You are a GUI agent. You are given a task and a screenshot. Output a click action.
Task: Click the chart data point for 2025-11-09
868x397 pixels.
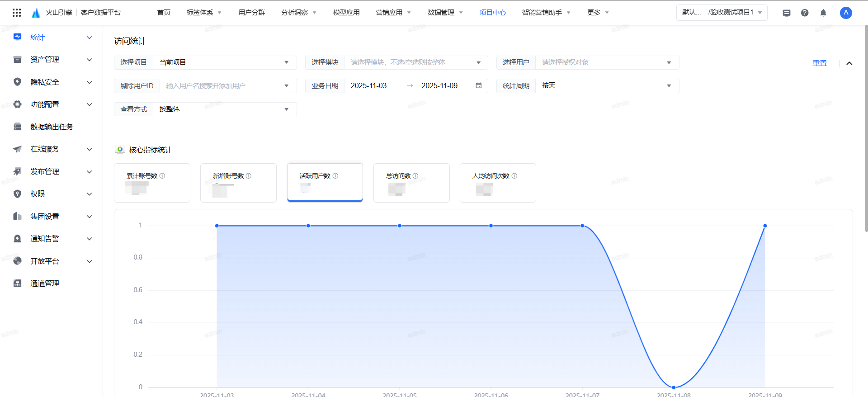coord(765,226)
